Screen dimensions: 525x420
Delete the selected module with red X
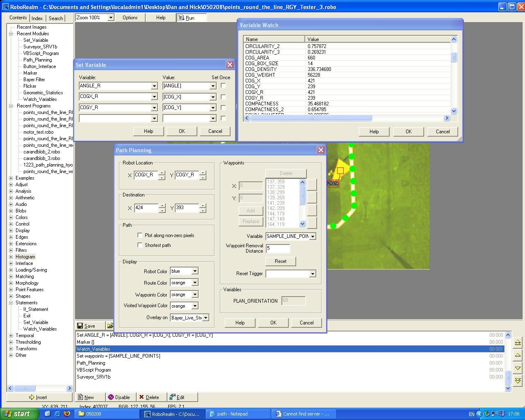point(149,397)
